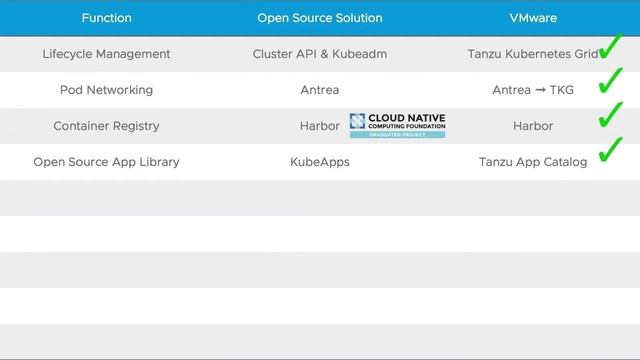This screenshot has height=360, width=640.
Task: Select the Antrea → TKG cell
Action: [x=533, y=90]
